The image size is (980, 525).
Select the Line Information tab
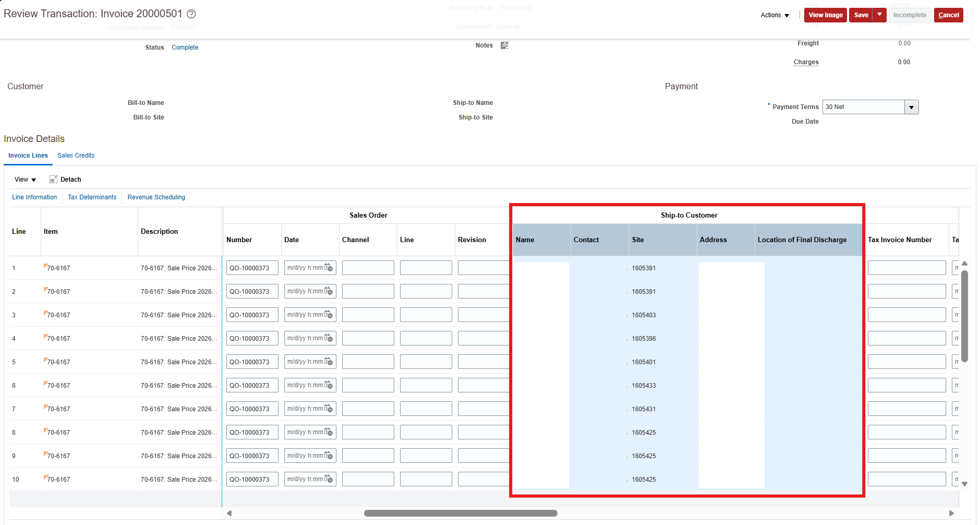coord(34,197)
